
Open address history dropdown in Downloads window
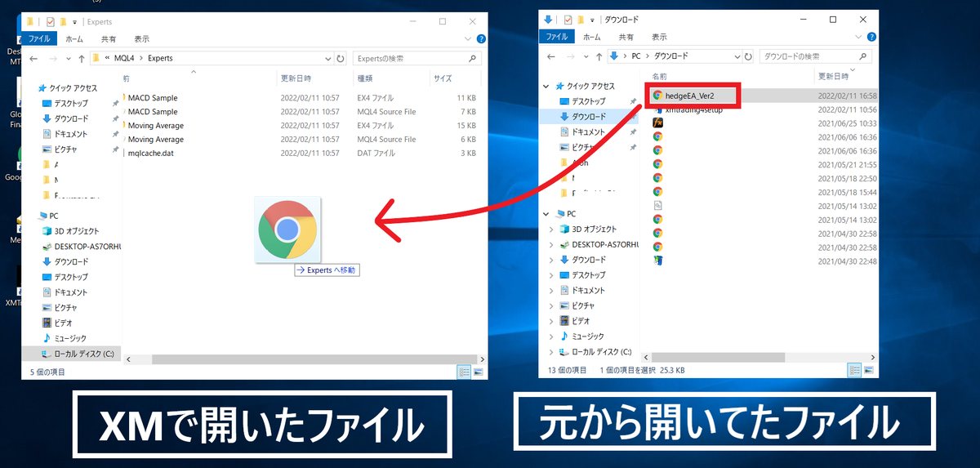coord(736,56)
